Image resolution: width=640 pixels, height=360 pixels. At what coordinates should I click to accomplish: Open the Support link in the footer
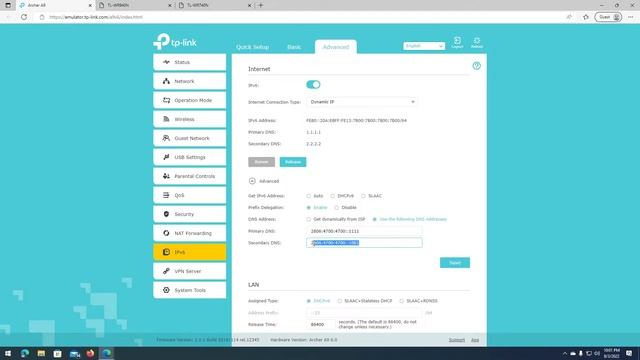click(457, 340)
